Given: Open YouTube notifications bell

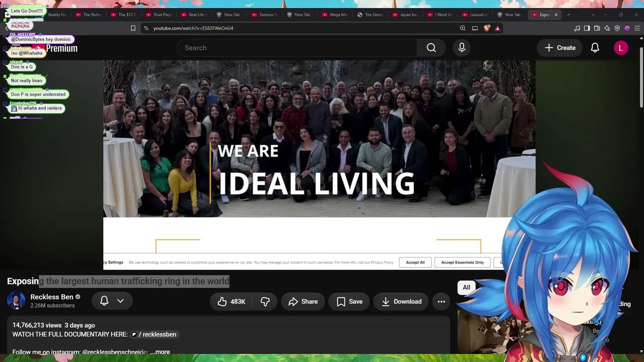Looking at the screenshot, I should pyautogui.click(x=595, y=48).
